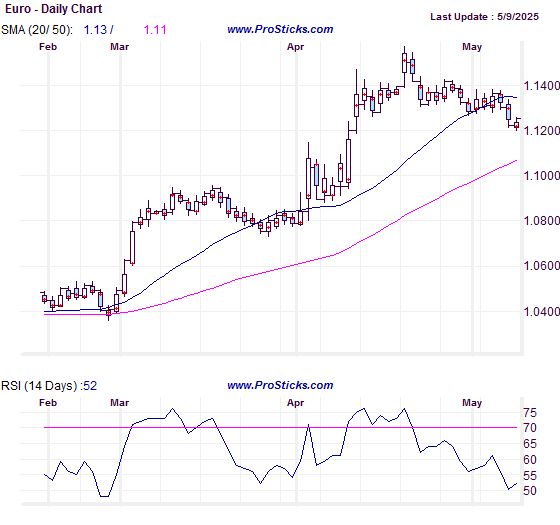Click the 75 RSI axis label
Image resolution: width=560 pixels, height=525 pixels.
[530, 413]
